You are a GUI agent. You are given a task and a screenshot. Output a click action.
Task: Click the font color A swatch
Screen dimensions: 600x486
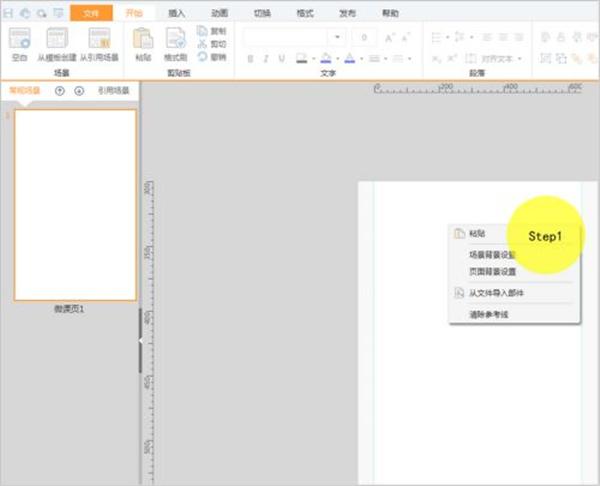[350, 58]
